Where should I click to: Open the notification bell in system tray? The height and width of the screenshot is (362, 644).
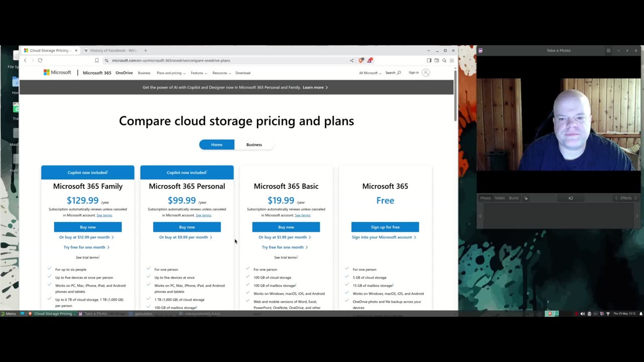click(x=640, y=314)
